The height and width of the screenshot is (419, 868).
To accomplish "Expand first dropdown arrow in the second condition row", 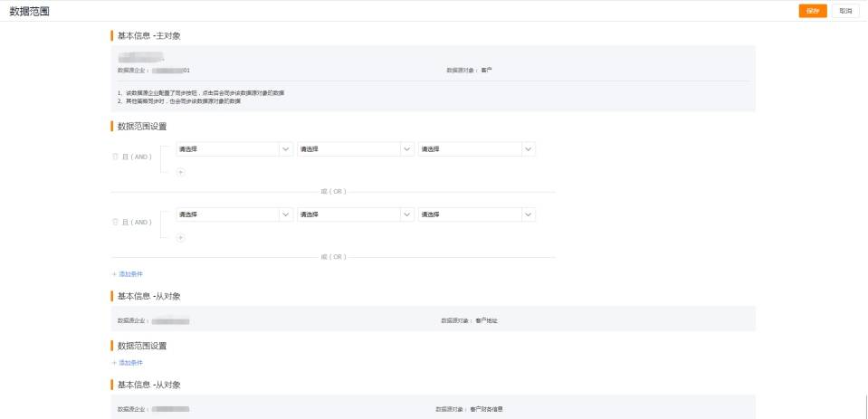I will point(286,214).
